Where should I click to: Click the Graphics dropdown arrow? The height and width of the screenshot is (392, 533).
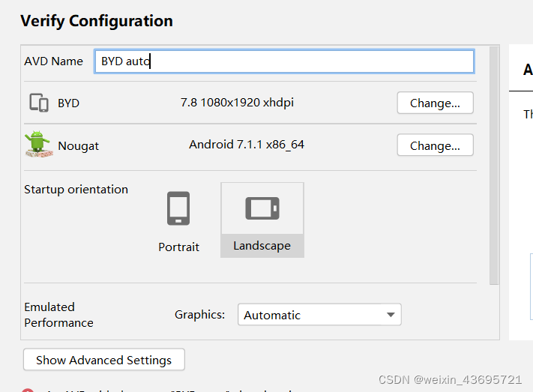391,315
